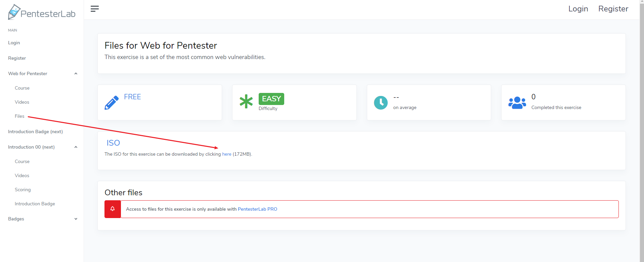
Task: Click the '(172MB)' file size text
Action: click(242, 154)
